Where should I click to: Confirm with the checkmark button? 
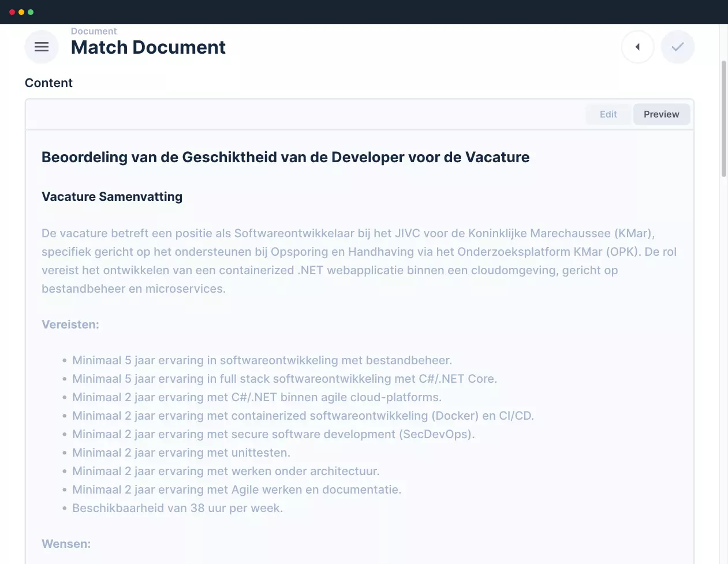click(x=678, y=47)
